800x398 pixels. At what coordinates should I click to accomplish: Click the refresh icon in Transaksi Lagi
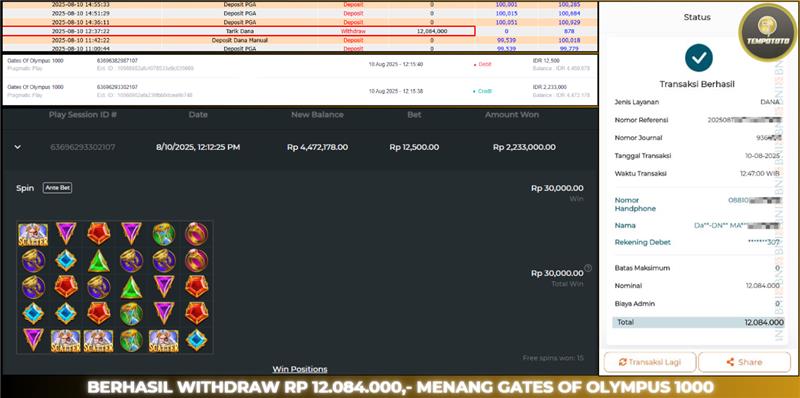(622, 362)
